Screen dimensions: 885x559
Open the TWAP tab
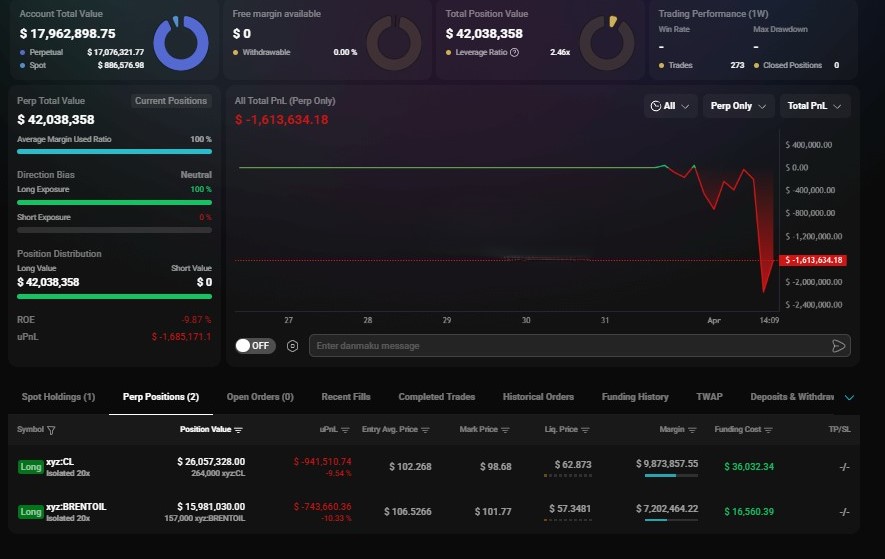click(x=709, y=397)
